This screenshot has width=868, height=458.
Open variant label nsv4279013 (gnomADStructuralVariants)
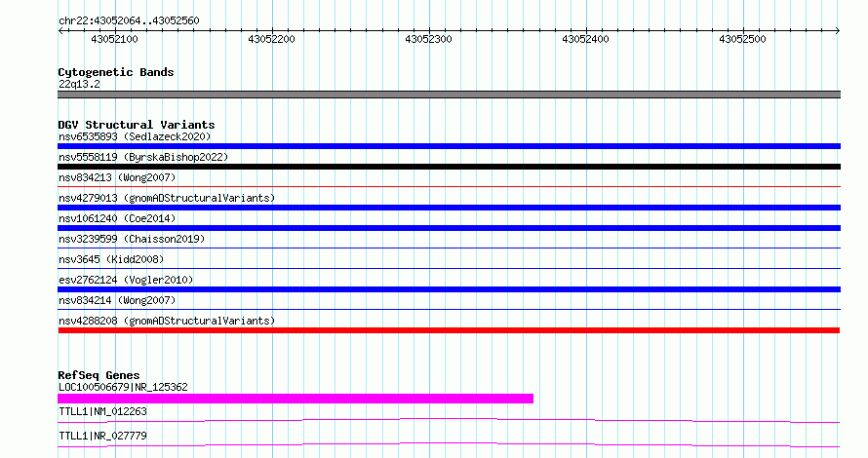[x=167, y=198]
